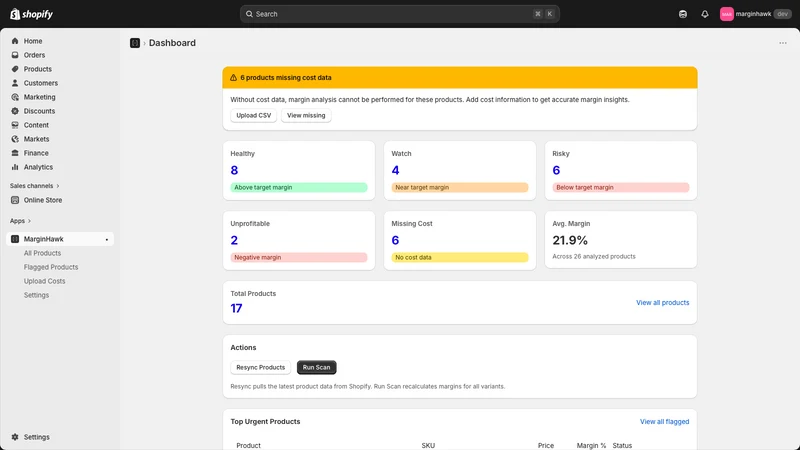The height and width of the screenshot is (450, 800).
Task: Click the 6 products missing cost data heading
Action: (x=286, y=78)
